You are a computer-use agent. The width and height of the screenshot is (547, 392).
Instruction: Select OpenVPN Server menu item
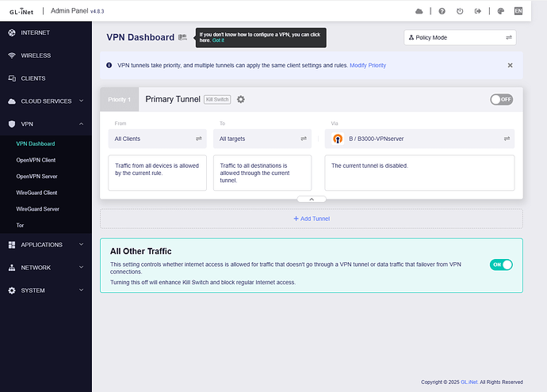[36, 176]
